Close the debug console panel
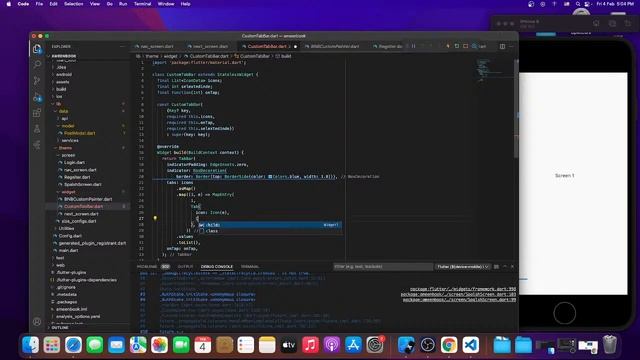The height and width of the screenshot is (360, 640). click(x=513, y=267)
